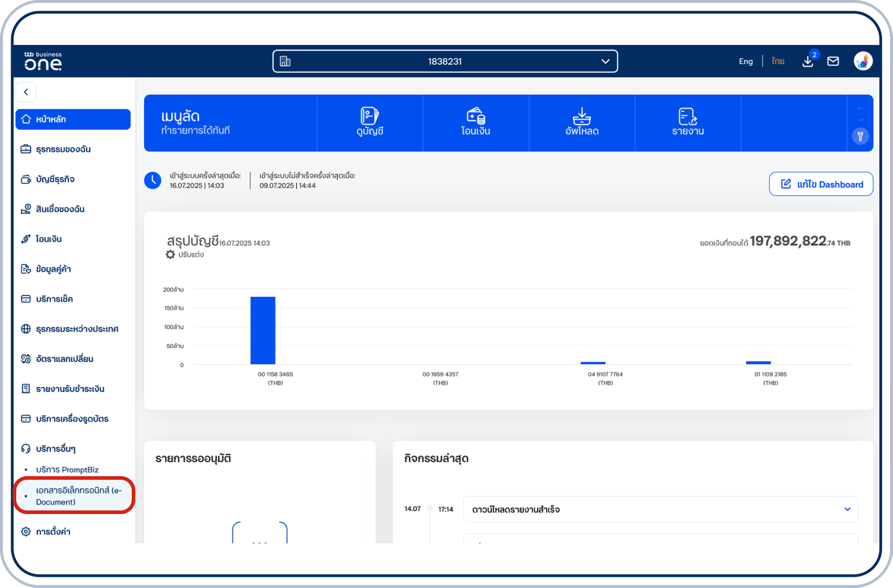
Task: Open การตั้งค่า settings menu item
Action: click(x=53, y=532)
